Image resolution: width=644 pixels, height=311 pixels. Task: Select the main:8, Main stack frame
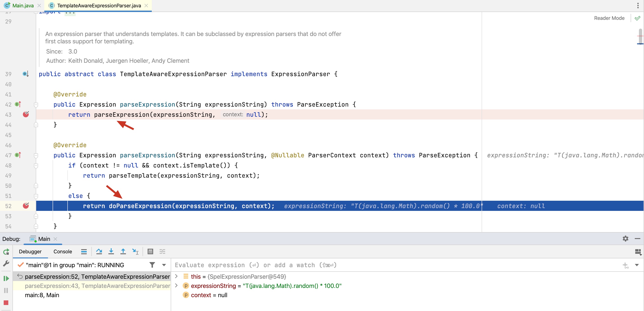coord(92,295)
